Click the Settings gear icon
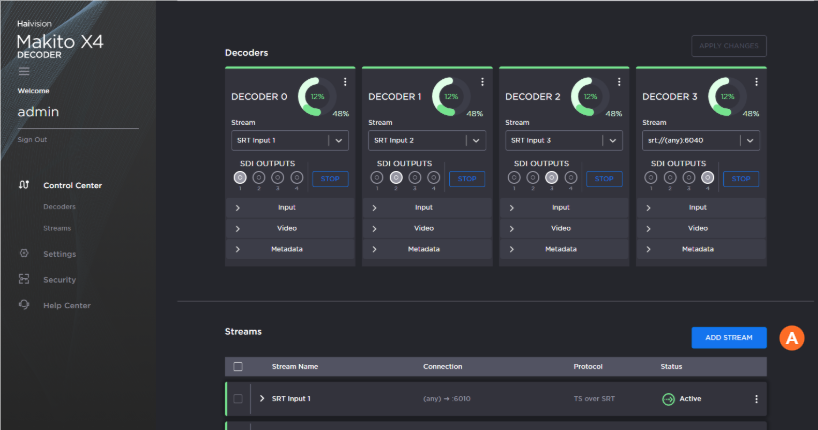818x430 pixels. point(24,253)
